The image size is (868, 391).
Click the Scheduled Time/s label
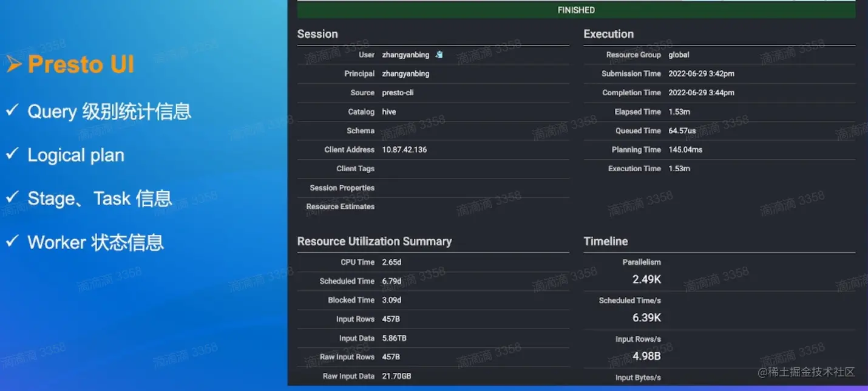630,301
